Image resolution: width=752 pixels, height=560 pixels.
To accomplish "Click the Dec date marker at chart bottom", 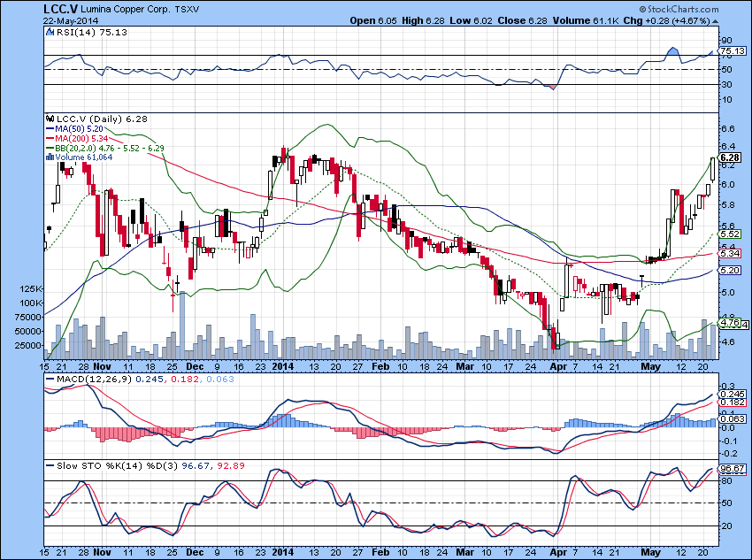I will tap(195, 552).
